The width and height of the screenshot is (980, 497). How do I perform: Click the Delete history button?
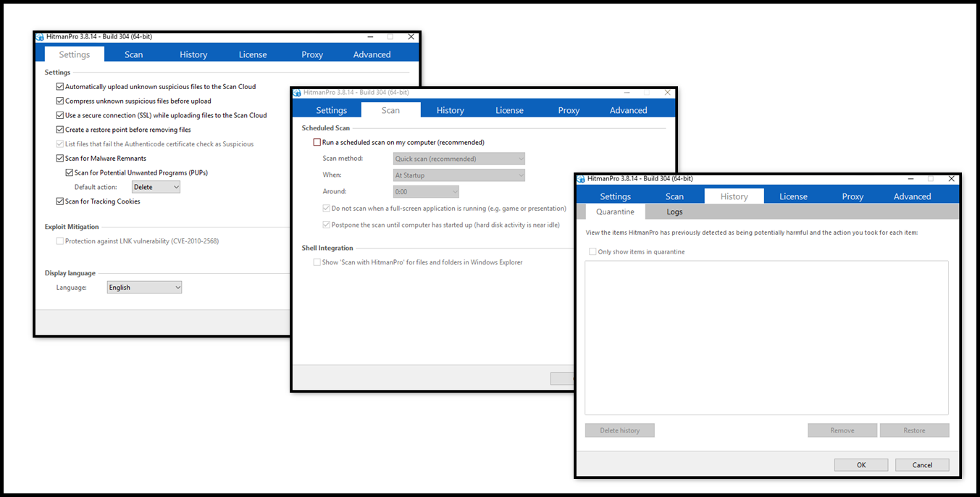620,430
